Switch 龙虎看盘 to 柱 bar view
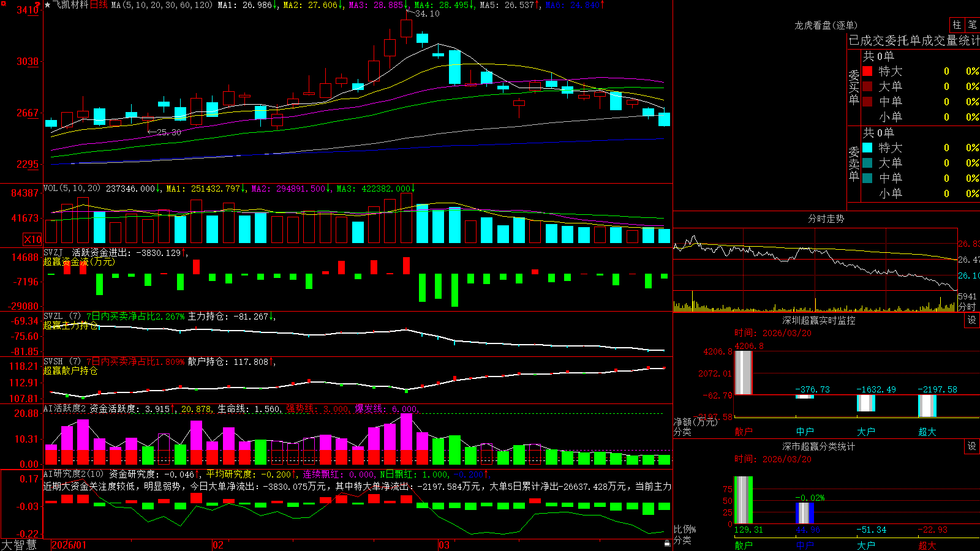Viewport: 980px width, 551px height. click(x=957, y=24)
